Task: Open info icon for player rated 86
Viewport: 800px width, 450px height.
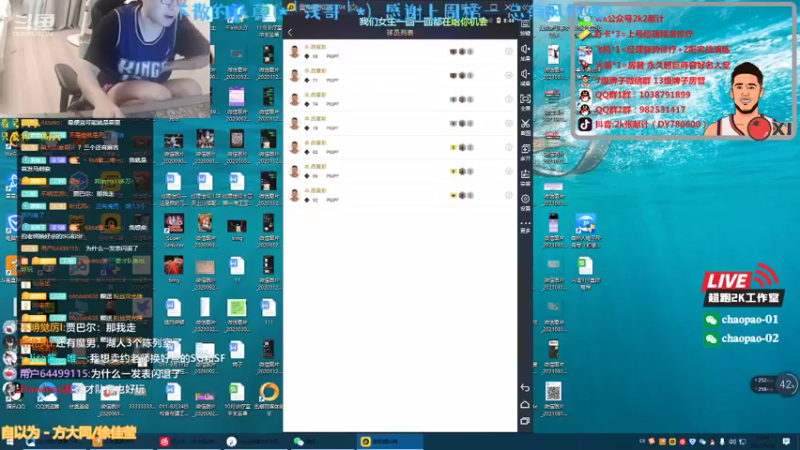Action: tap(509, 171)
